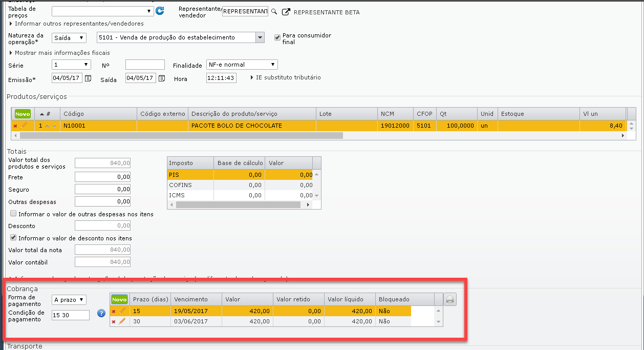The image size is (644, 350).
Task: Click the Emissão date field
Action: pos(68,78)
